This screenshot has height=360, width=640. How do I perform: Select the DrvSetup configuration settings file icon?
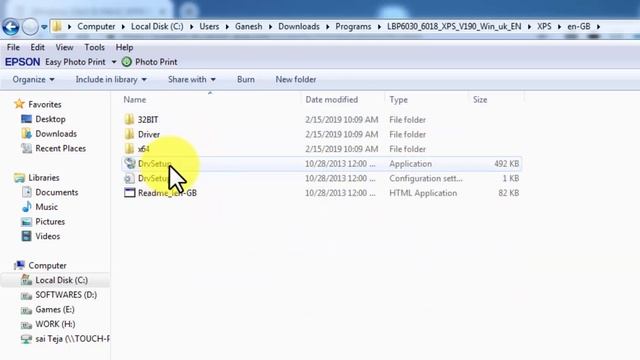click(129, 178)
